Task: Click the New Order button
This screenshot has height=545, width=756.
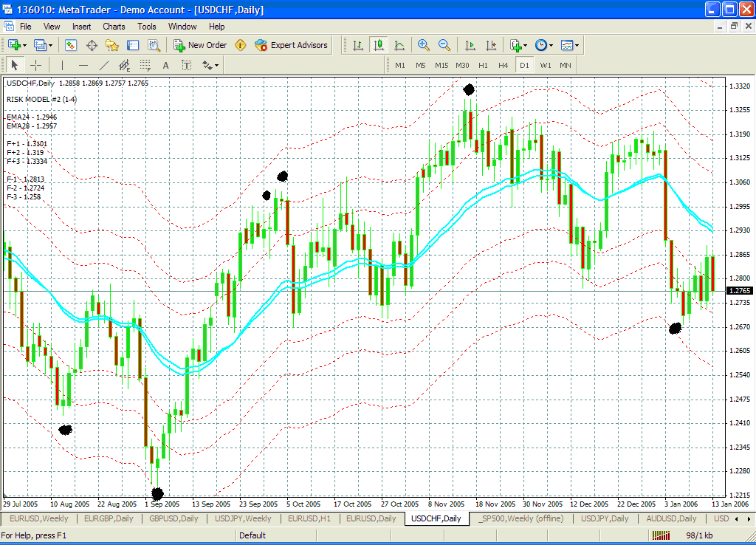Action: click(200, 45)
